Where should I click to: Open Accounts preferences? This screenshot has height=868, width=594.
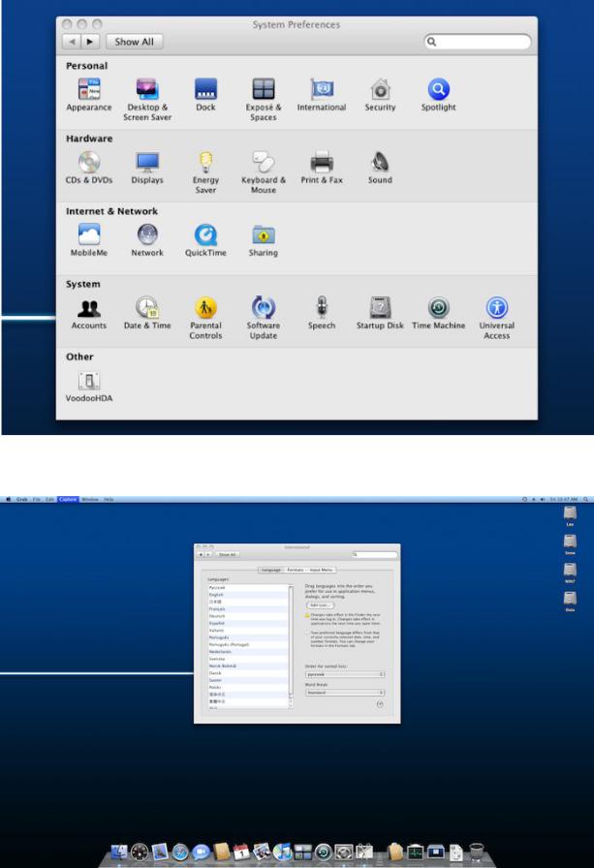(x=89, y=313)
